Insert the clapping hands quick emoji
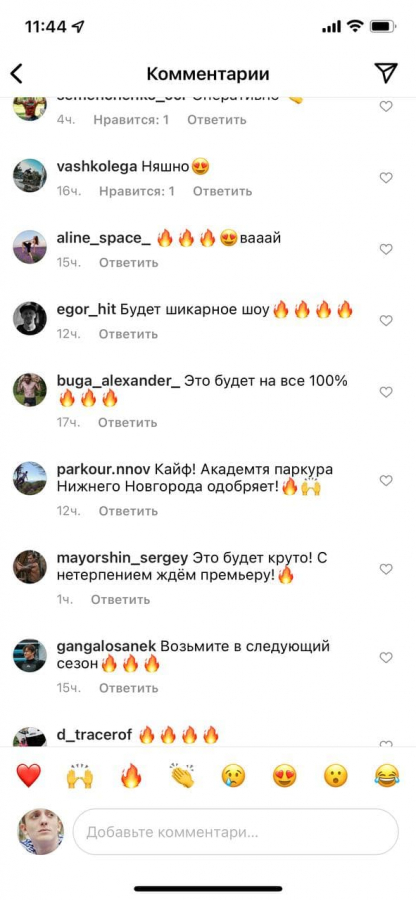The height and width of the screenshot is (900, 416). [x=182, y=775]
